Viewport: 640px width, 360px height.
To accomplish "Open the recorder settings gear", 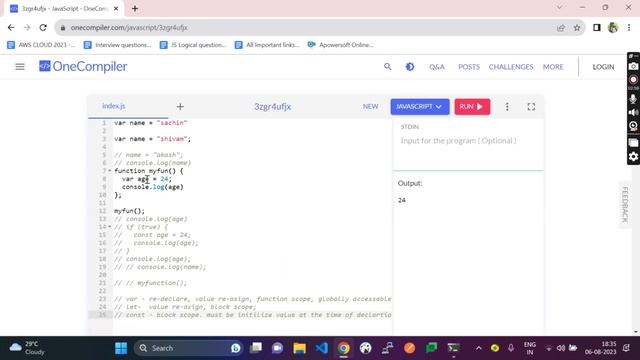I will click(x=633, y=157).
